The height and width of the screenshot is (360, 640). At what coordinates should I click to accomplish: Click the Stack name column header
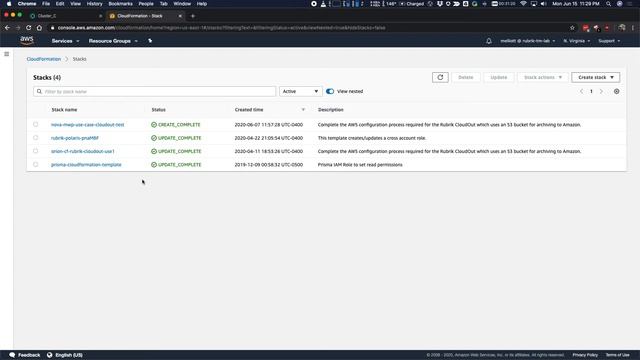[64, 109]
